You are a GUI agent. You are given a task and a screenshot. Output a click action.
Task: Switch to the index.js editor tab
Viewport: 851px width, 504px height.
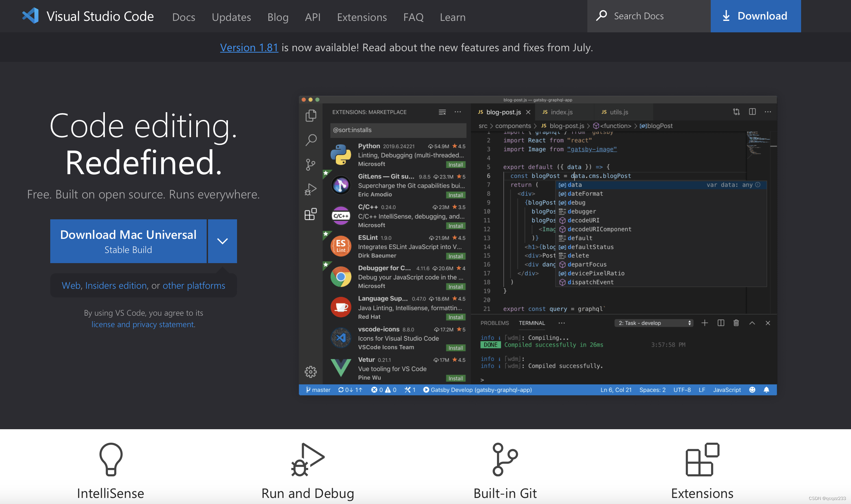coord(561,112)
